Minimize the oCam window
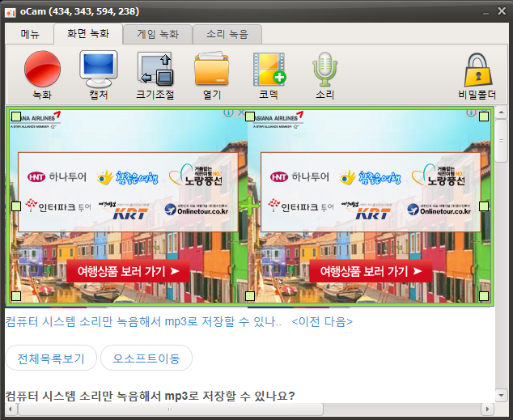The image size is (513, 420). tap(485, 12)
